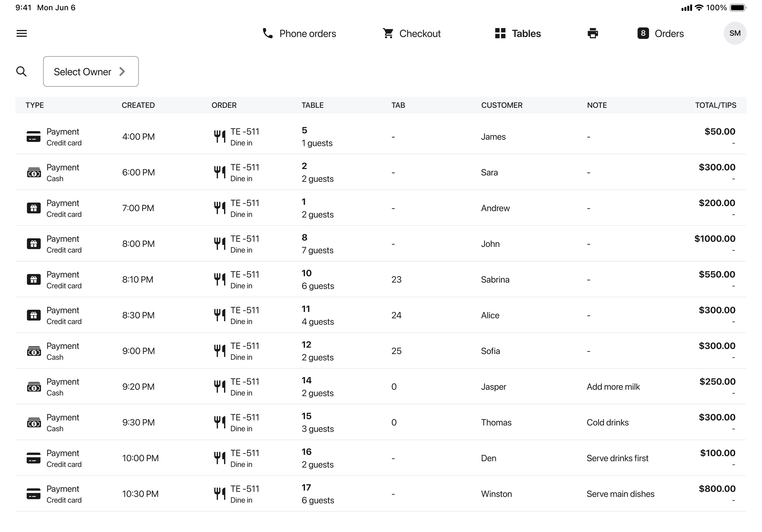Click cash icon in Thomas row
The width and height of the screenshot is (762, 532).
coord(34,422)
